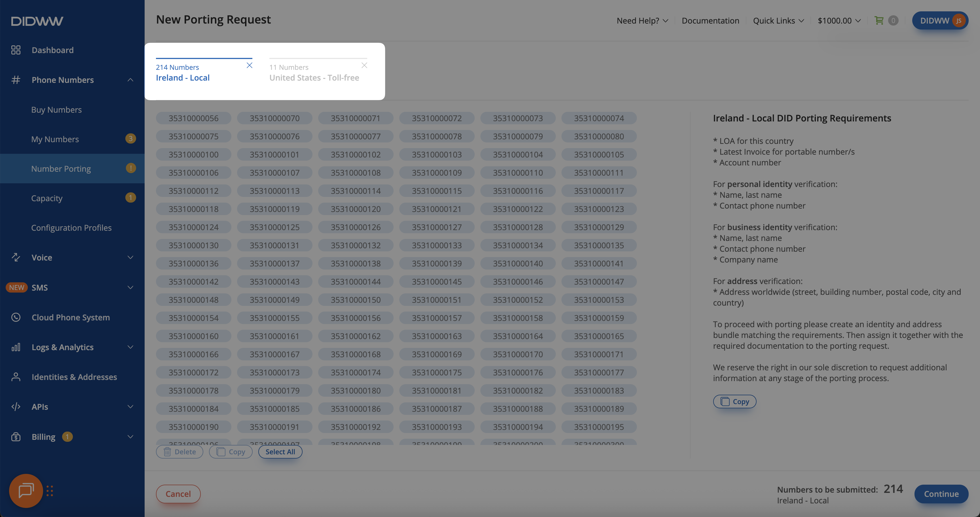980x517 pixels.
Task: Remove the United States Toll-free tab
Action: [364, 66]
